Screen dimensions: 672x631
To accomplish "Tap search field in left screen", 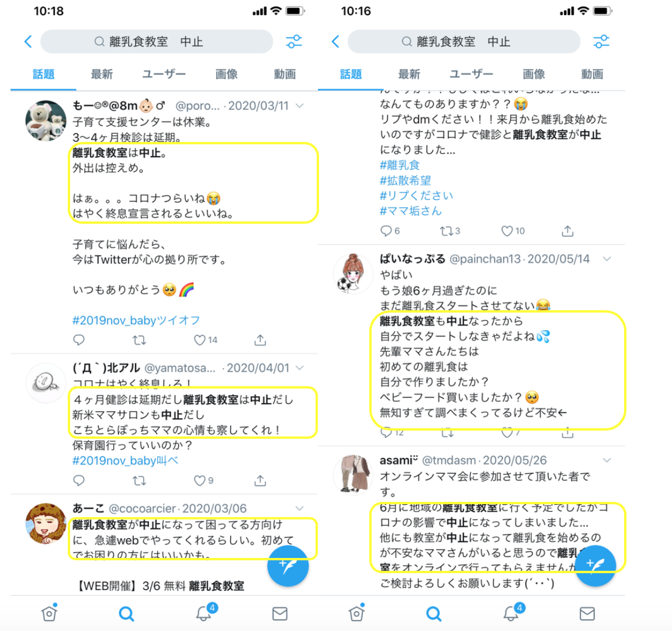I will click(x=157, y=41).
